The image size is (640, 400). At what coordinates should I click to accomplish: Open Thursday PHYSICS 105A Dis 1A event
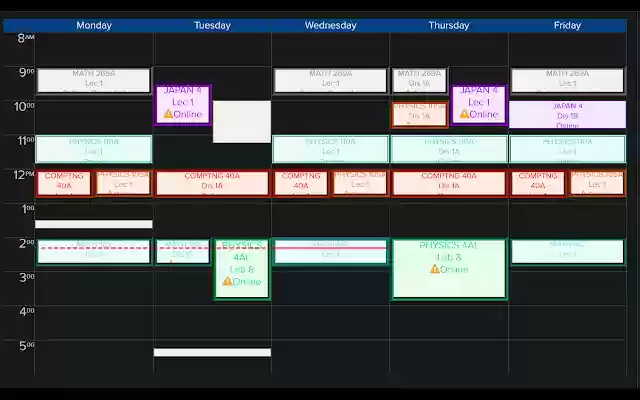pos(420,115)
